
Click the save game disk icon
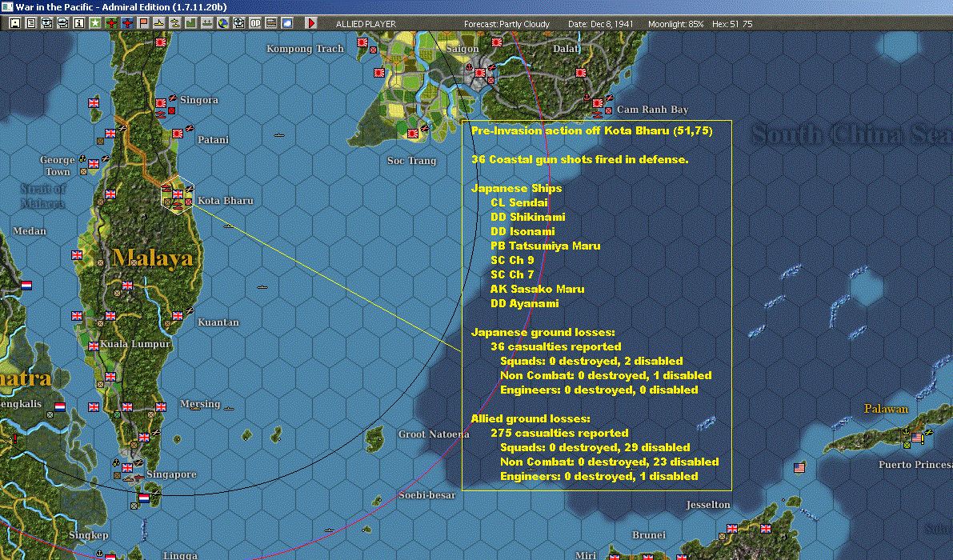click(15, 23)
